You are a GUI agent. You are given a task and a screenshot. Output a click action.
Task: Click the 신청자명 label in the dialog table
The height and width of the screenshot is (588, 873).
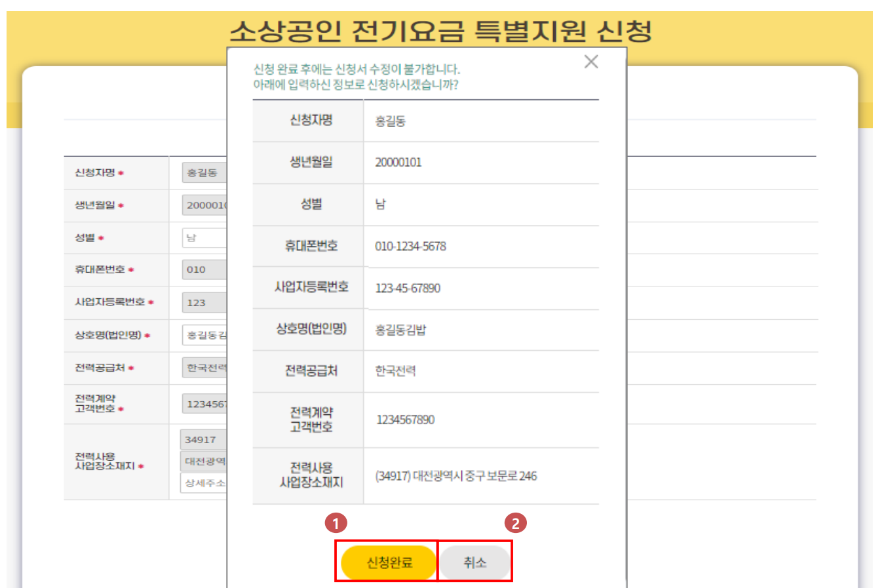(311, 120)
